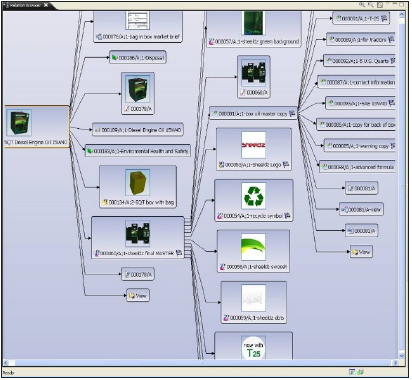Select the sheetz swoosh node
The height and width of the screenshot is (380, 412).
(254, 251)
